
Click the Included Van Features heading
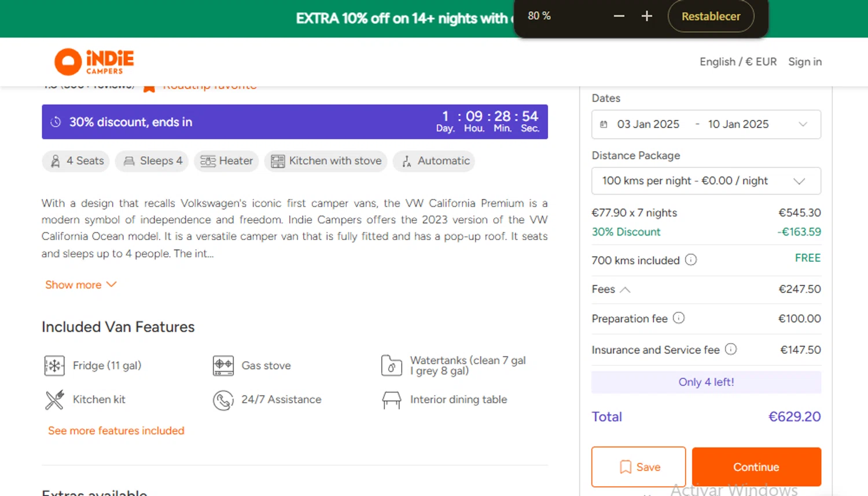(x=118, y=327)
